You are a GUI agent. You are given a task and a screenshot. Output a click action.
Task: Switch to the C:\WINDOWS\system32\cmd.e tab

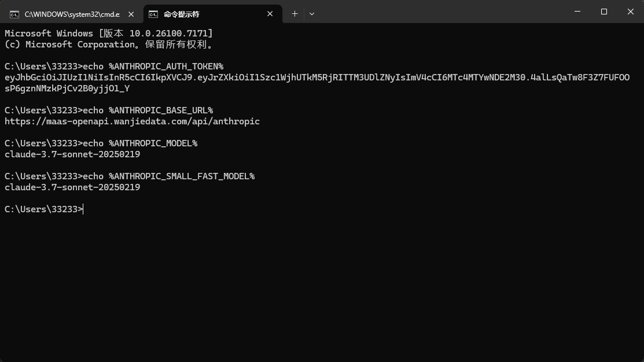(x=72, y=14)
